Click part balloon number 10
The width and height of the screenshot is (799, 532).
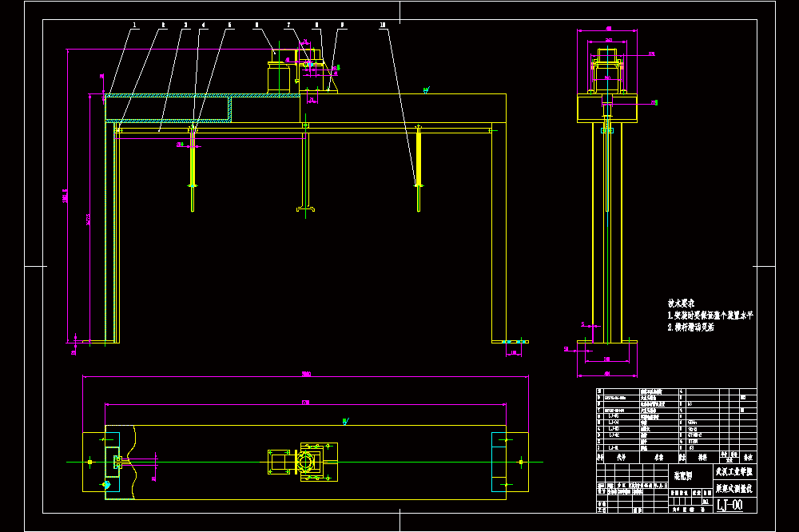[383, 25]
